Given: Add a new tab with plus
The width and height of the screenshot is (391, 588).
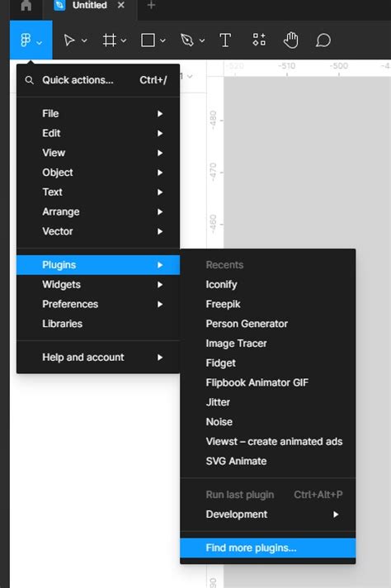Looking at the screenshot, I should point(151,5).
